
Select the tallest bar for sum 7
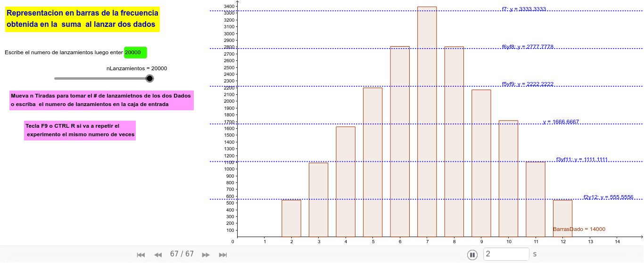click(427, 122)
